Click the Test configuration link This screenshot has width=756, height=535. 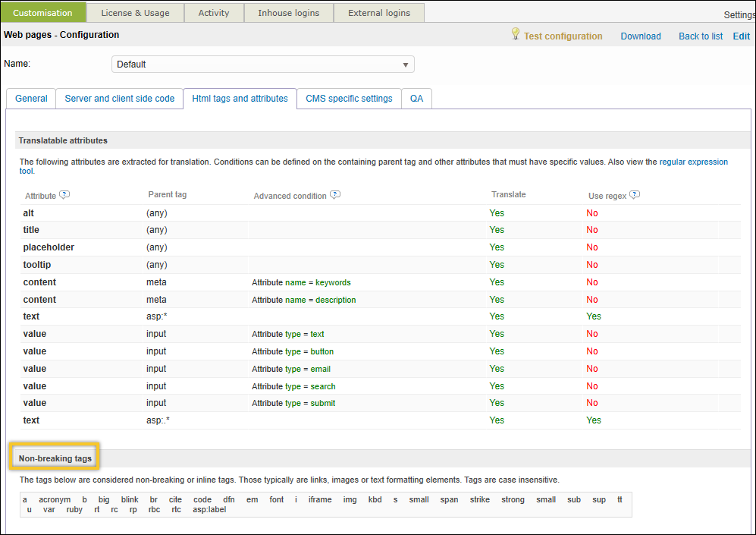tap(563, 36)
